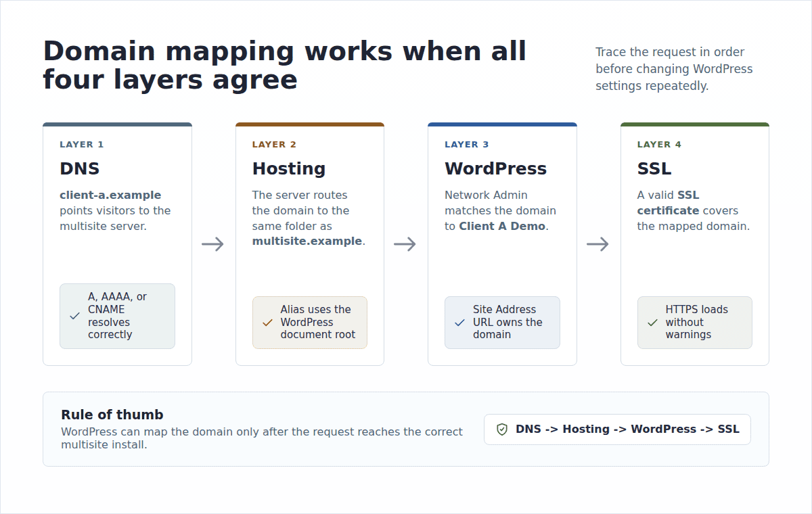
Task: Click the DNS card heading
Action: (x=80, y=168)
